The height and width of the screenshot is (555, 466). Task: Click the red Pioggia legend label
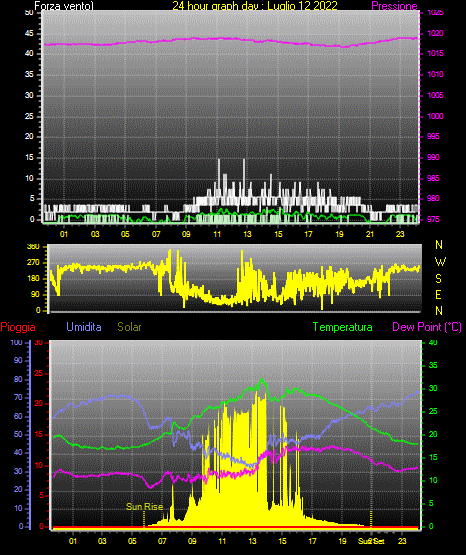tap(18, 327)
